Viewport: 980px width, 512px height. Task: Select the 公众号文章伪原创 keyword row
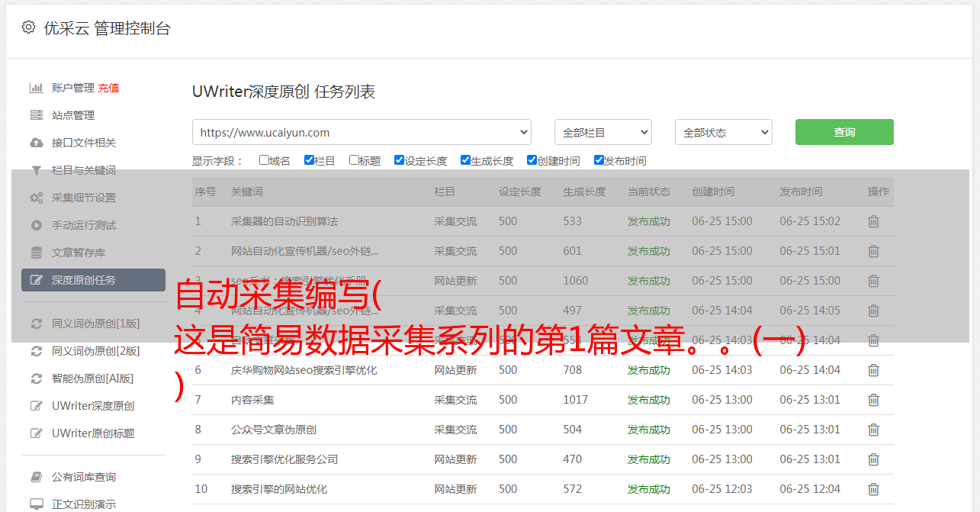[274, 430]
